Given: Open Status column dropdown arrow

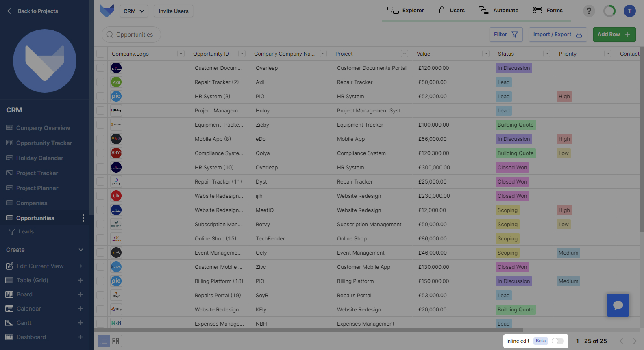Looking at the screenshot, I should coord(547,54).
